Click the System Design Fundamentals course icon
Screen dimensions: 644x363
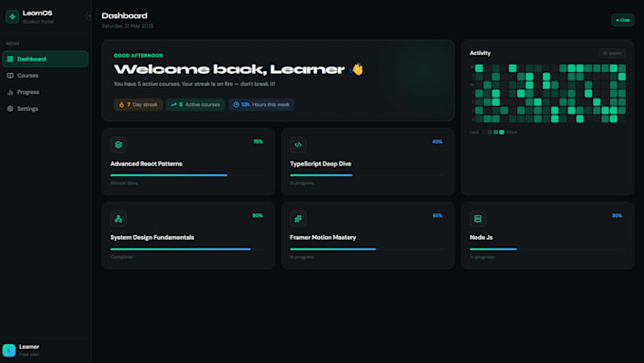pos(118,219)
